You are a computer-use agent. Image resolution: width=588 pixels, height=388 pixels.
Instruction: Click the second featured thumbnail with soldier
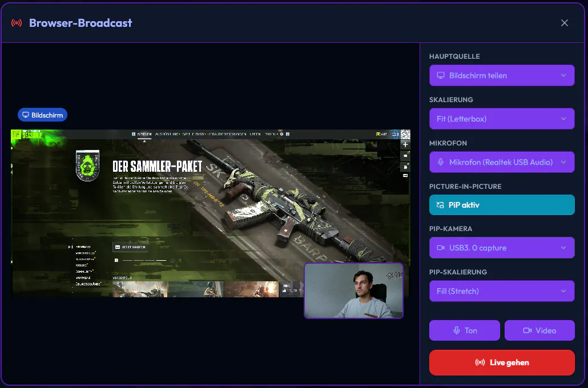(x=195, y=289)
